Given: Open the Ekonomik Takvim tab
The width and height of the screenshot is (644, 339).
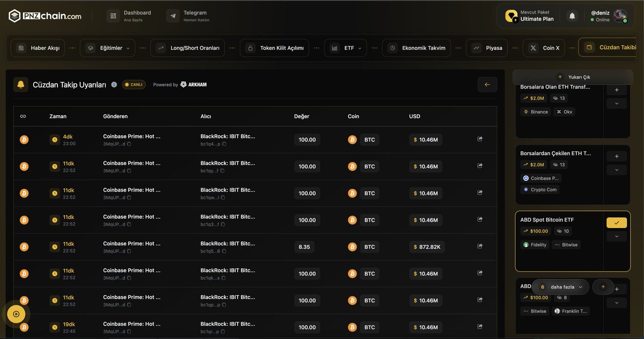Looking at the screenshot, I should point(417,48).
